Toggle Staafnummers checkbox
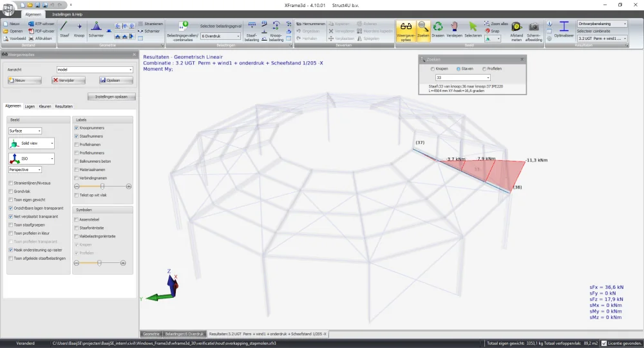 pyautogui.click(x=77, y=136)
